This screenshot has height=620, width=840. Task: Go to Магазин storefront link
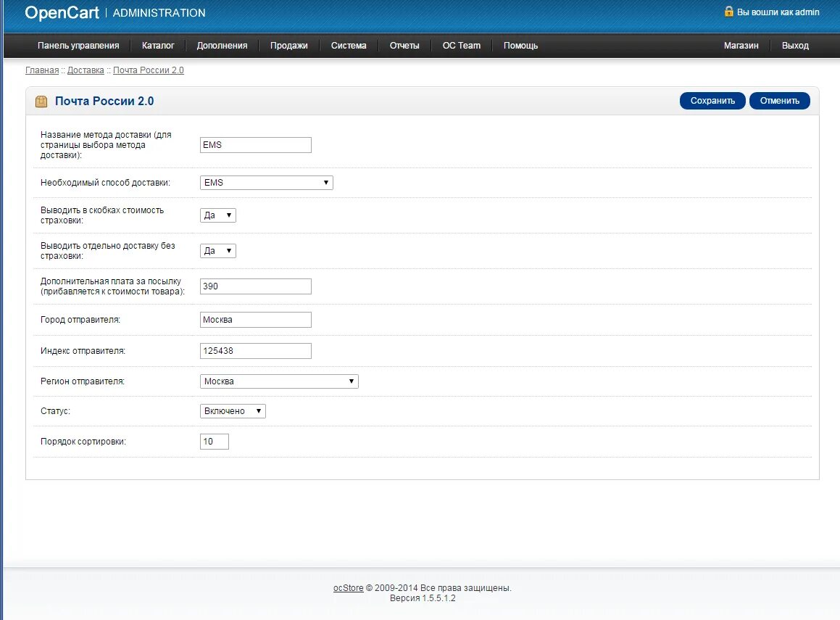click(741, 46)
